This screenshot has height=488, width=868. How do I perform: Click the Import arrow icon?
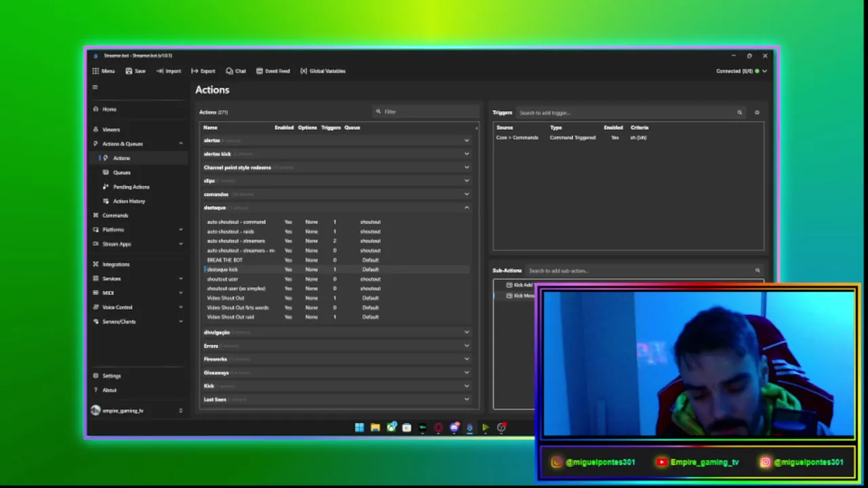pyautogui.click(x=160, y=71)
